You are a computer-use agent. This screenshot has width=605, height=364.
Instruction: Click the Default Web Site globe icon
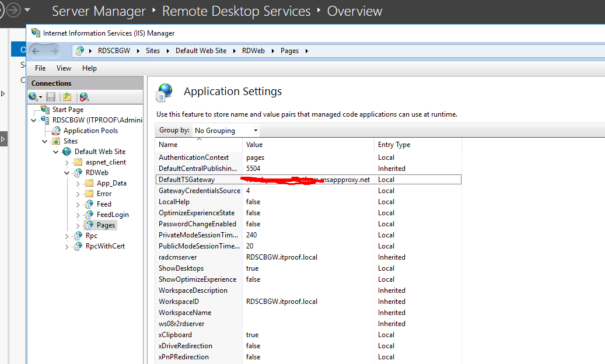[67, 152]
